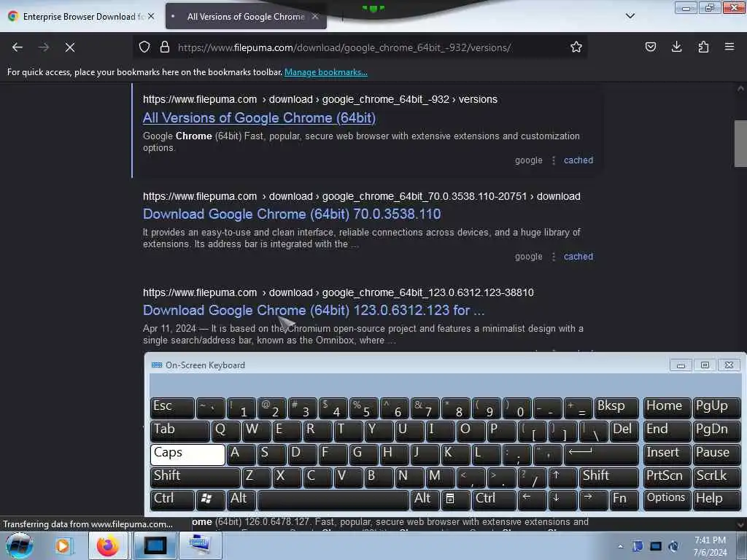Screen dimensions: 747x560
Task: Tap the Windows logo key on keyboard
Action: point(211,499)
